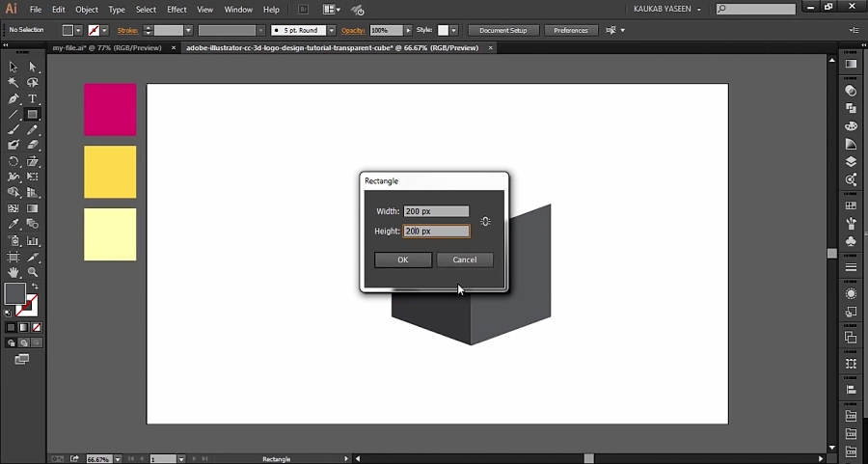Screen dimensions: 868x464
Task: Select the Magic Wand tool
Action: 14,83
